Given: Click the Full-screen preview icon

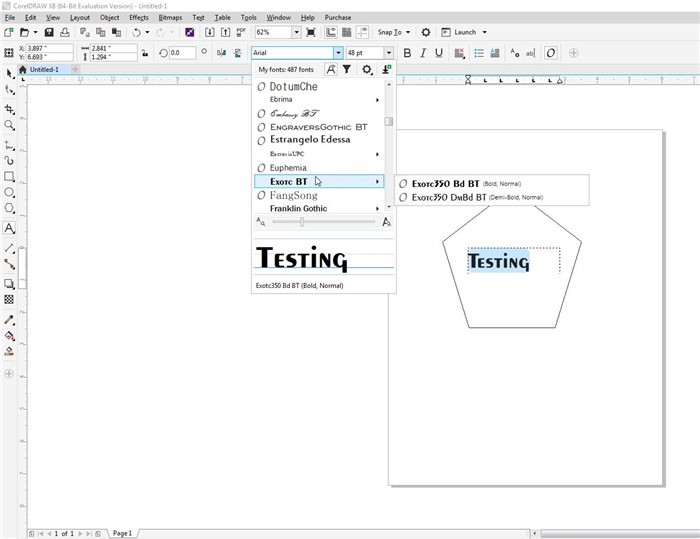Looking at the screenshot, I should [311, 32].
